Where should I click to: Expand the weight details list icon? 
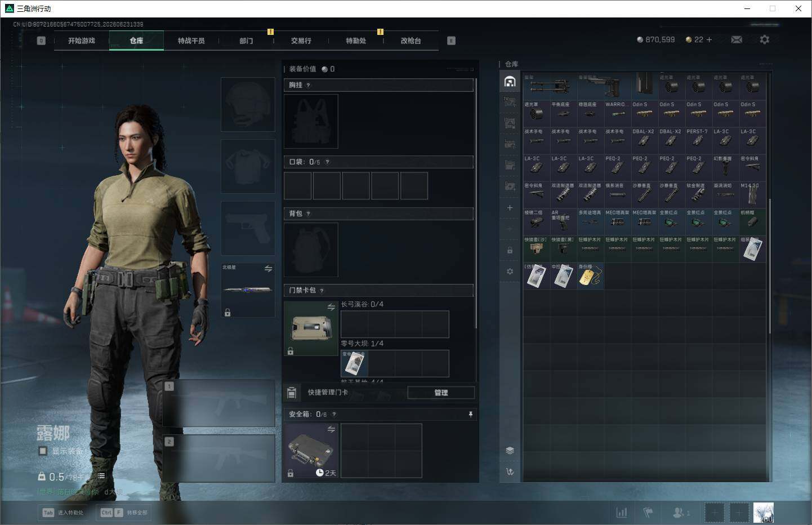click(x=101, y=476)
